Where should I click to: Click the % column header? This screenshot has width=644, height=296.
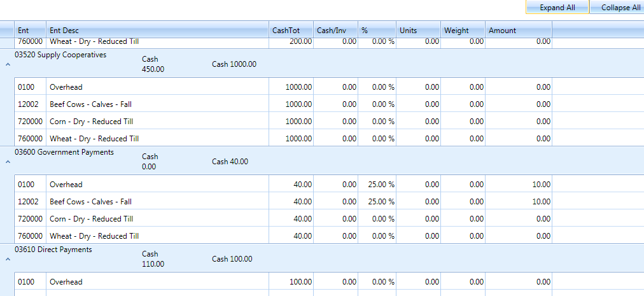pos(377,31)
